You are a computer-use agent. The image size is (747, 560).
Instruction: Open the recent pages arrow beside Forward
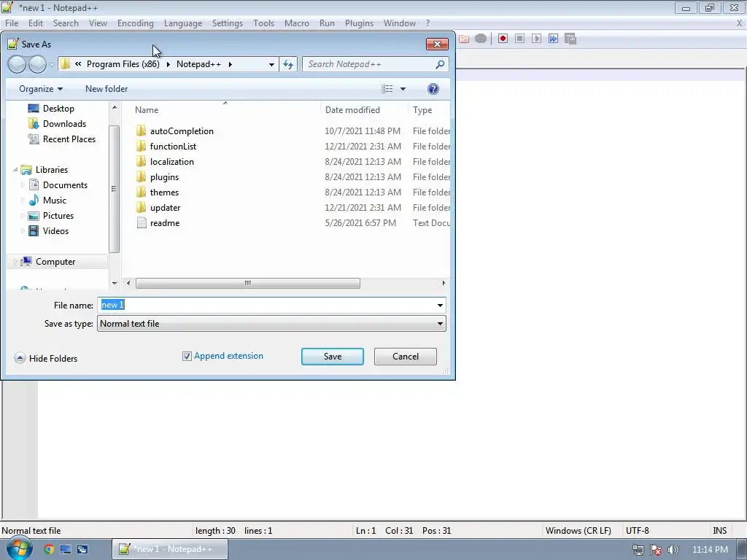pos(52,65)
